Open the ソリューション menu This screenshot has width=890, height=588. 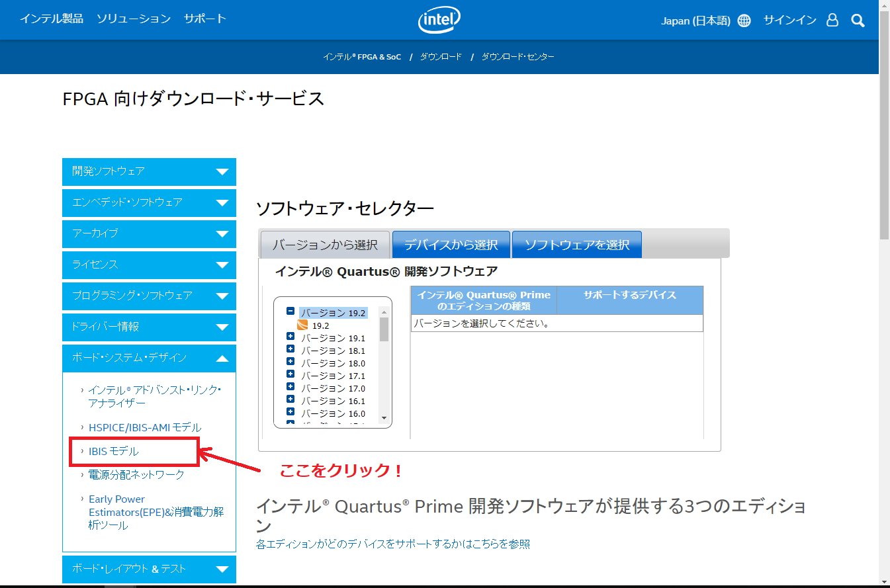(134, 19)
